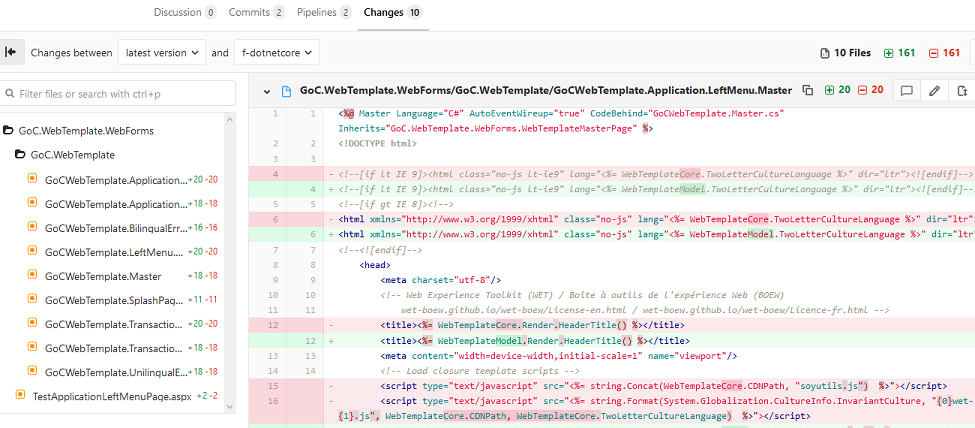The height and width of the screenshot is (428, 975).
Task: Go to the Pipelines tab
Action: (x=324, y=12)
